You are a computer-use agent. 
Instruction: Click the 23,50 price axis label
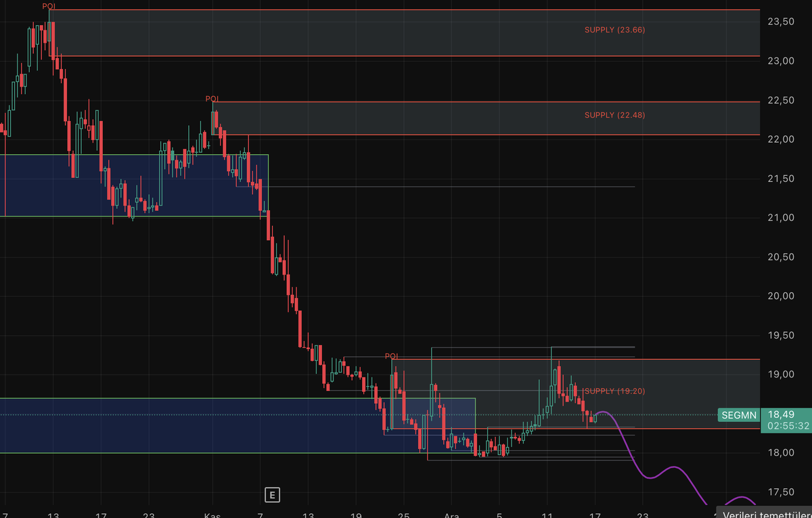pos(781,22)
